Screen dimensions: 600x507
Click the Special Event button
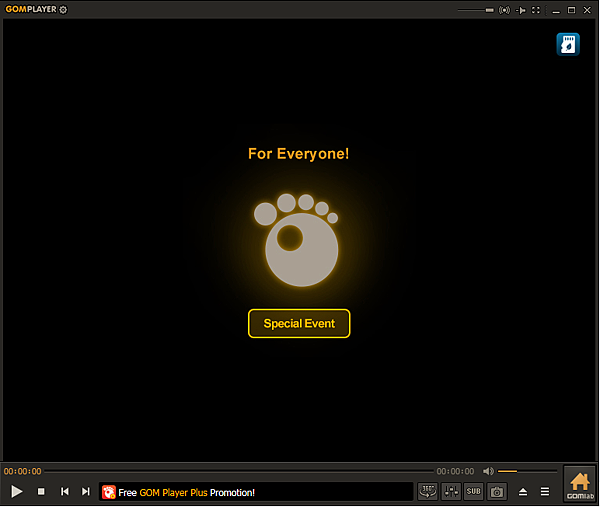click(x=299, y=324)
